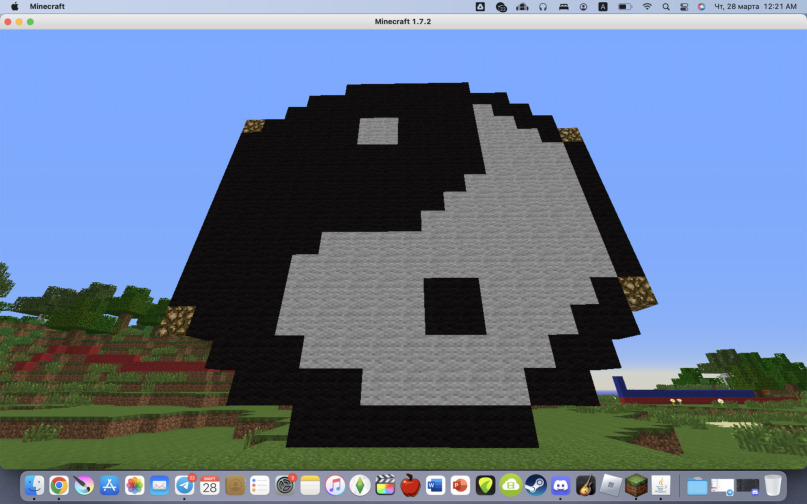Click the date and time 12:21 AM

[755, 7]
